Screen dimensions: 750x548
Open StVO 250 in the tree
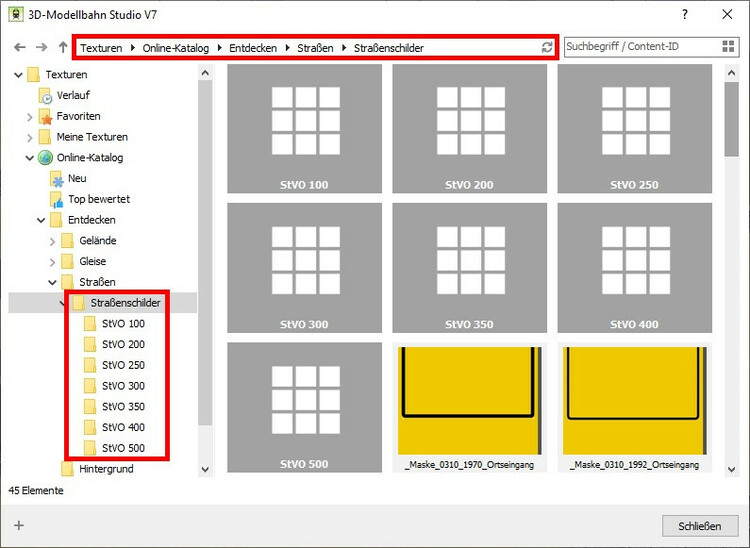tap(114, 365)
